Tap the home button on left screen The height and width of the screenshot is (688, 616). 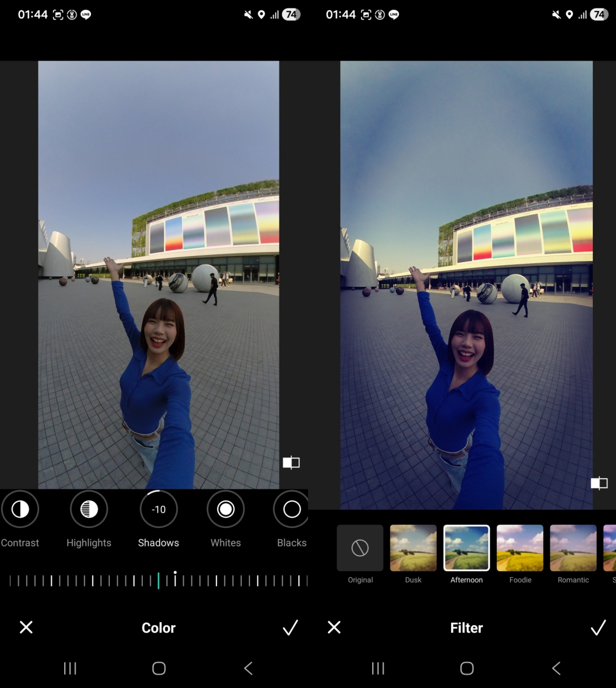click(x=159, y=669)
